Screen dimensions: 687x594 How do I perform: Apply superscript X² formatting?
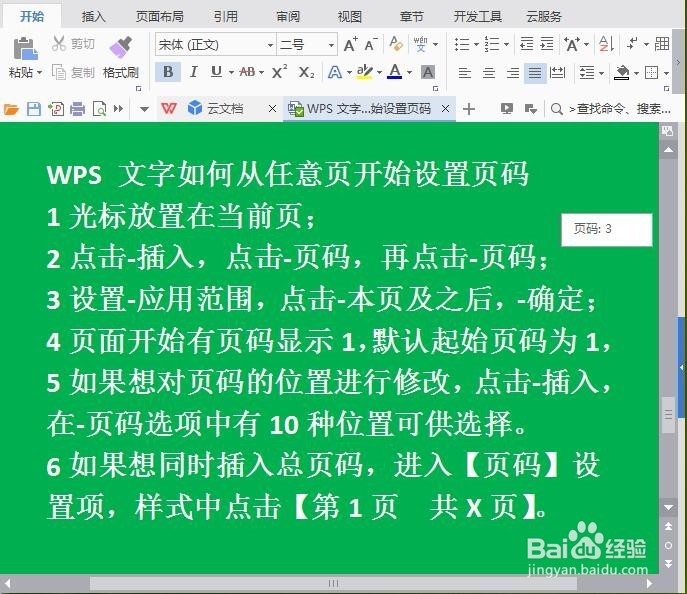[279, 72]
